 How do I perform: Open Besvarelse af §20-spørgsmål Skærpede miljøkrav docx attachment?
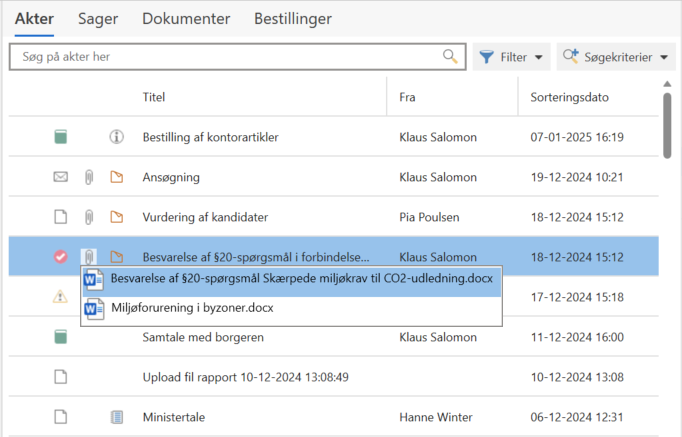301,280
